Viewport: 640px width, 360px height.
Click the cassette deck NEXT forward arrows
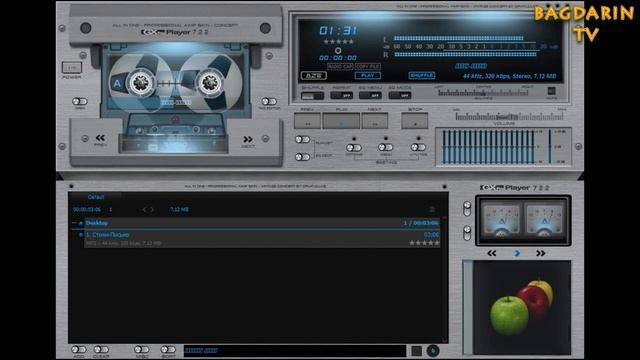tap(248, 139)
